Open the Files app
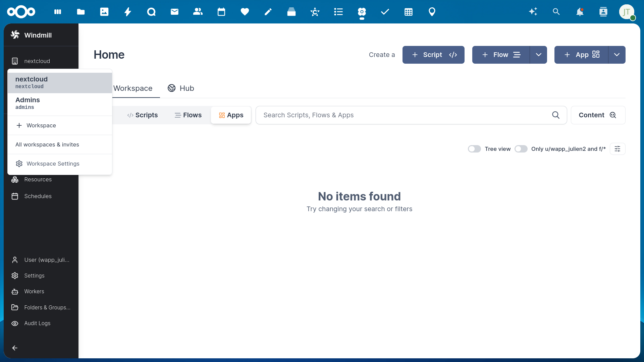This screenshot has height=362, width=644. pyautogui.click(x=81, y=12)
